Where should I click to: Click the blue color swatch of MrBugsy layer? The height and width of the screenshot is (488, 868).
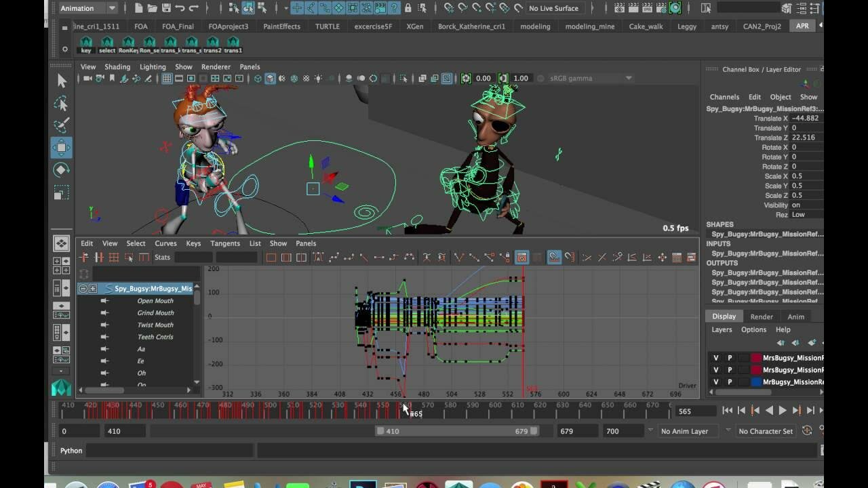click(757, 382)
